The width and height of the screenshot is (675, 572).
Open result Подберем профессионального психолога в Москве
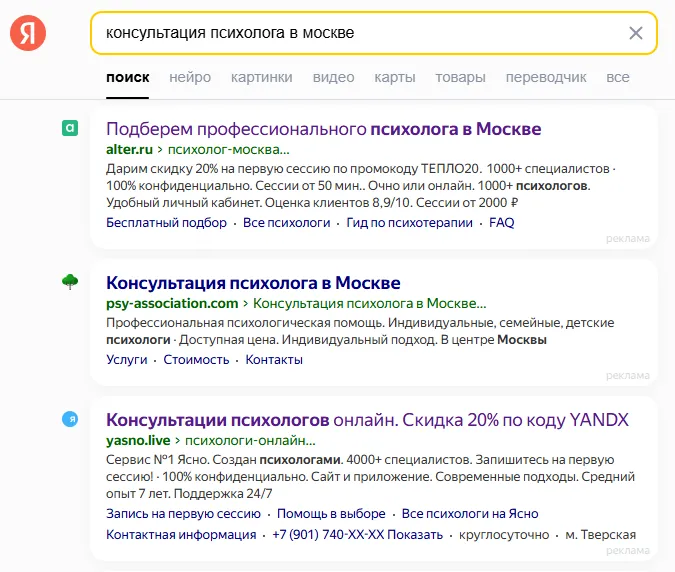[324, 129]
